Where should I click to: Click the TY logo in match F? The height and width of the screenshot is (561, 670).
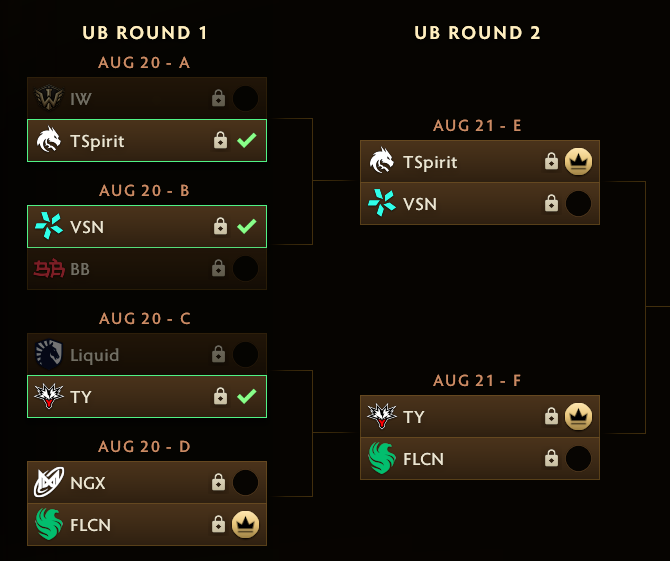(382, 416)
